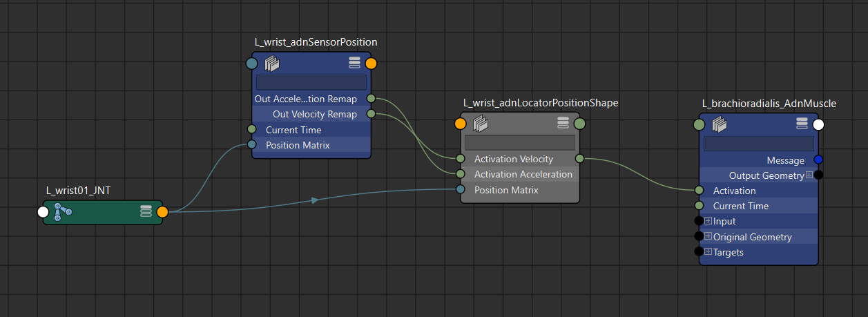
Task: Click the L_brachioradialis_AdnMuscle node type icon
Action: 720,124
